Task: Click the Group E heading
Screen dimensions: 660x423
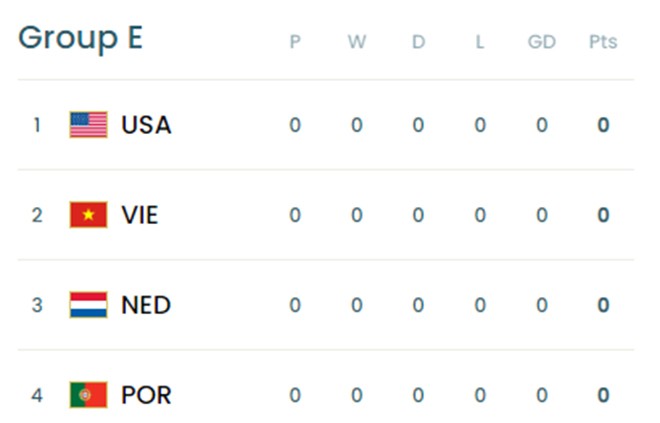Action: click(x=81, y=39)
